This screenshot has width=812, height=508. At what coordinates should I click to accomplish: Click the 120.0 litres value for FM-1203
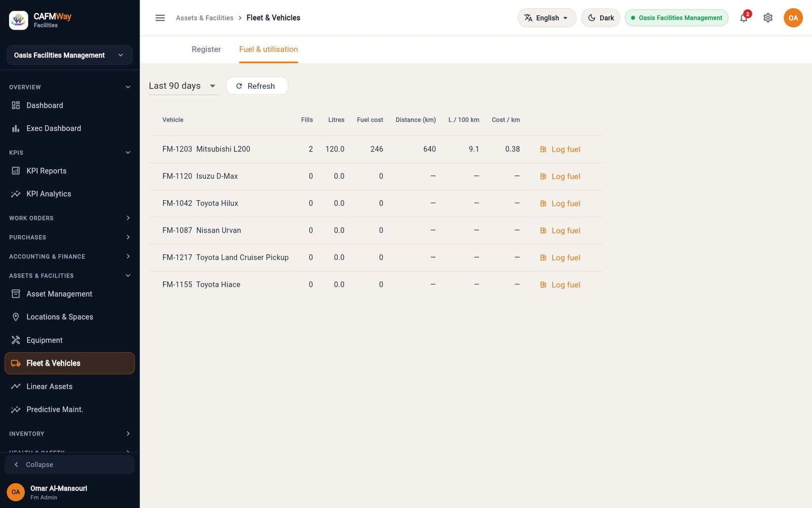point(335,149)
